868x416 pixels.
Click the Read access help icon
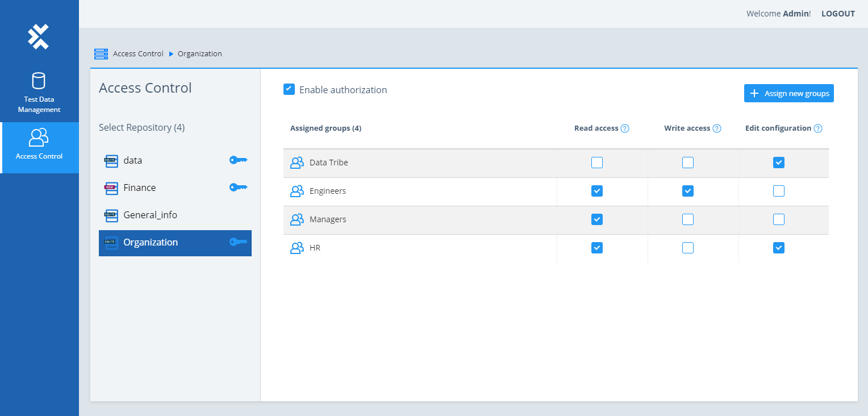point(625,128)
